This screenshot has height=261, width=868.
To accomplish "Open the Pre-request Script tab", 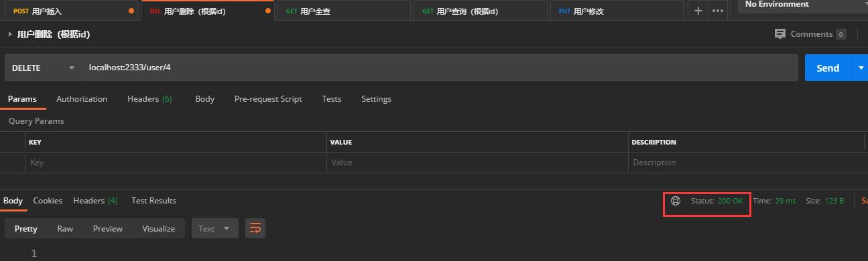I will coord(268,99).
